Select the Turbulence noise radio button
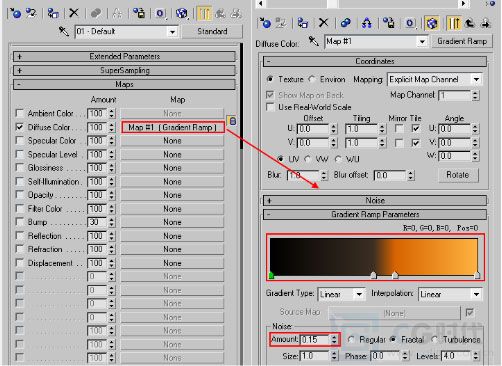Screen dimensions: 502x366 (434, 339)
